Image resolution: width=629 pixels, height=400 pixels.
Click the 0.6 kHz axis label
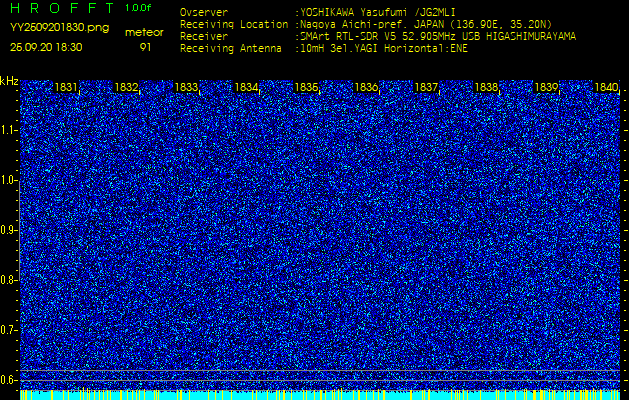(8, 380)
